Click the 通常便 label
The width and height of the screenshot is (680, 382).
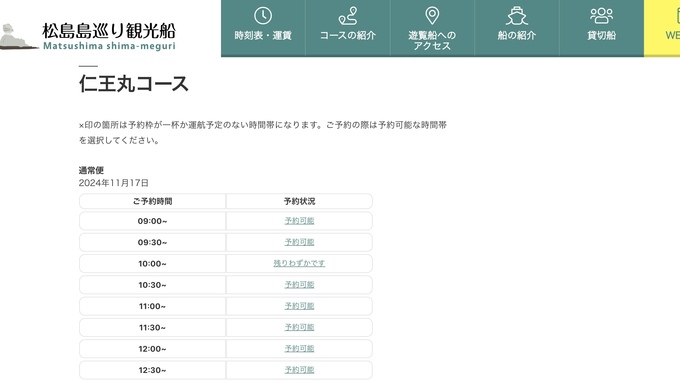[x=91, y=170]
